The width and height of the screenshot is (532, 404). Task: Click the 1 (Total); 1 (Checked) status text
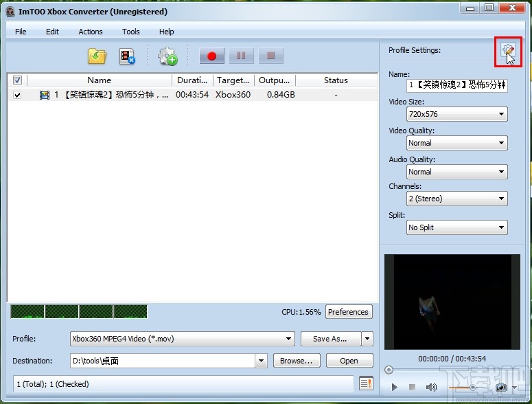point(53,384)
